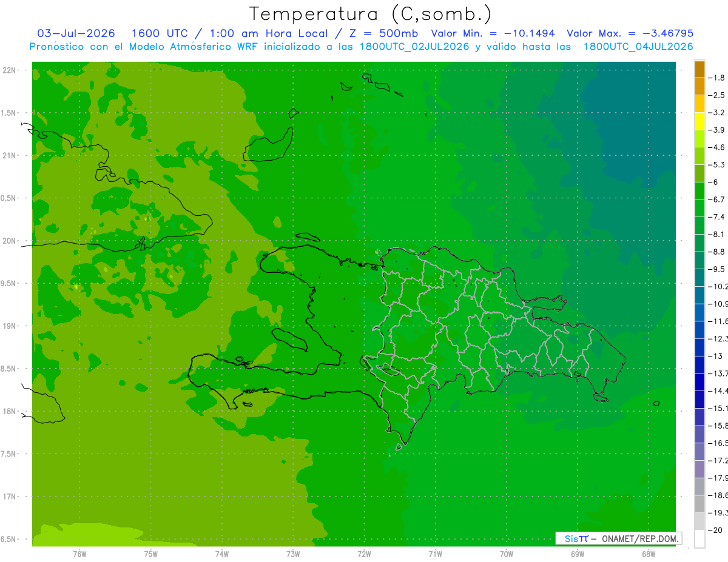Screen dimensions: 728x562
Task: Click 'Valor Max. = -3.46795' text
Action: coord(630,33)
